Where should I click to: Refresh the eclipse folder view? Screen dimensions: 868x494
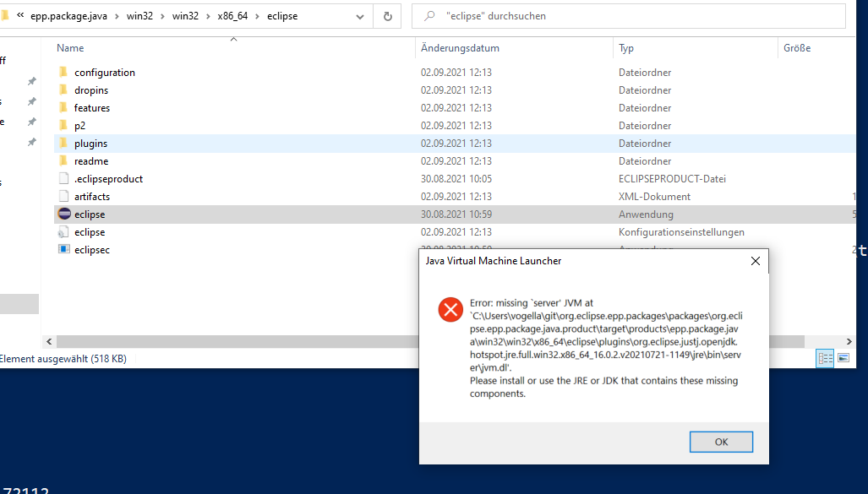[x=387, y=16]
